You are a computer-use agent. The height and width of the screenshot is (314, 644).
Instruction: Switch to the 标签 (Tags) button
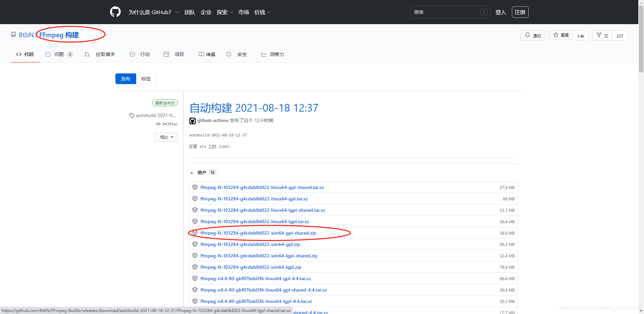146,79
